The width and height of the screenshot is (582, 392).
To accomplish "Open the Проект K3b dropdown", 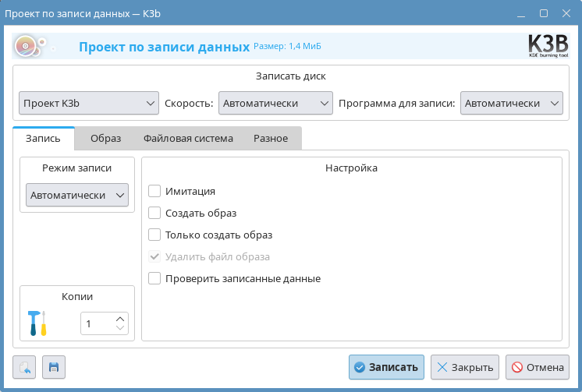I will [x=89, y=103].
